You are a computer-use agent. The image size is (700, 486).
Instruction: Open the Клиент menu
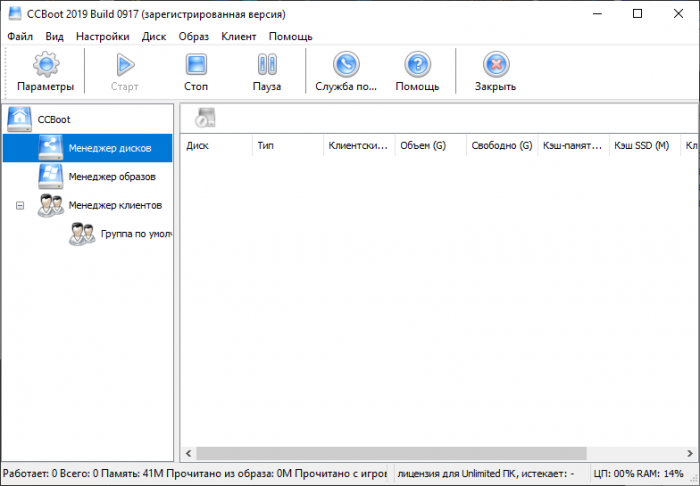tap(239, 36)
